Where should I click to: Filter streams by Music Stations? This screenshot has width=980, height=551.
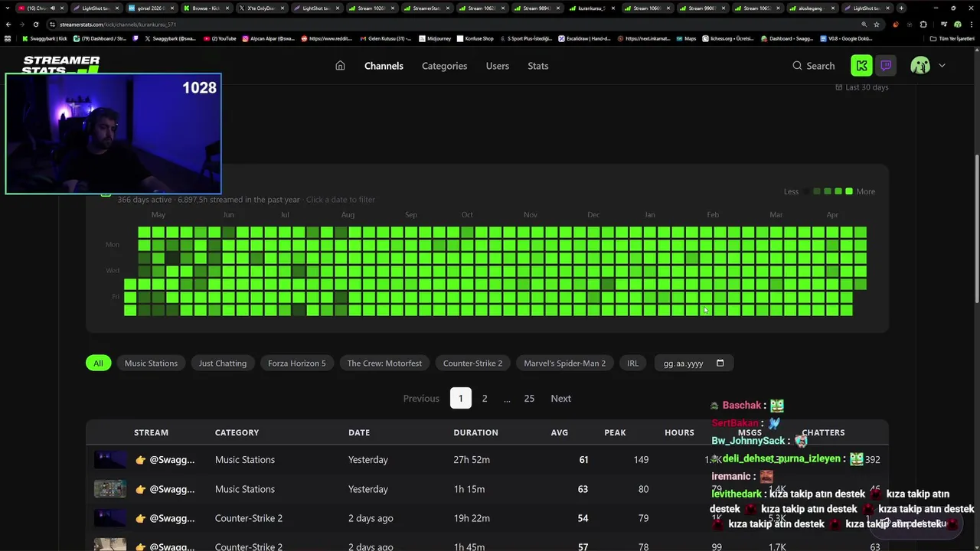click(x=151, y=364)
